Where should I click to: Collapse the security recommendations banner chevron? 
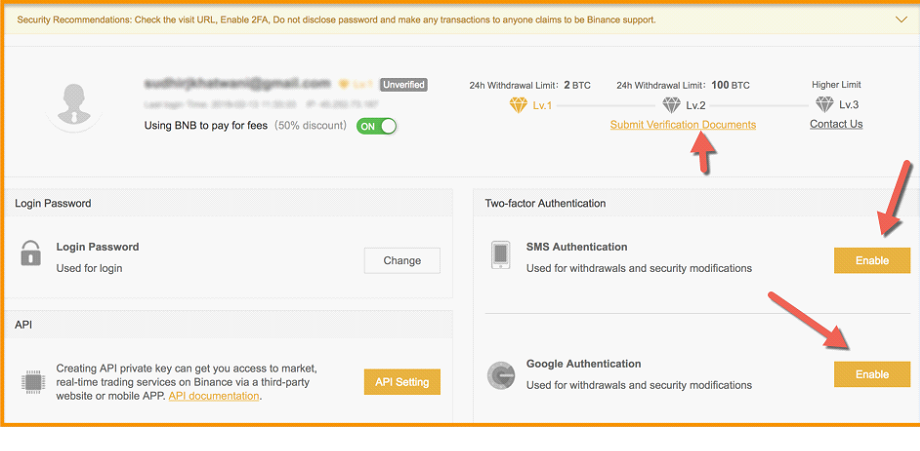(x=901, y=19)
